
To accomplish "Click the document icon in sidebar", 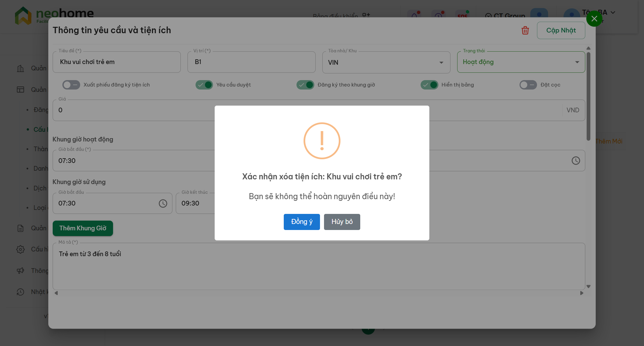I will coord(20,228).
